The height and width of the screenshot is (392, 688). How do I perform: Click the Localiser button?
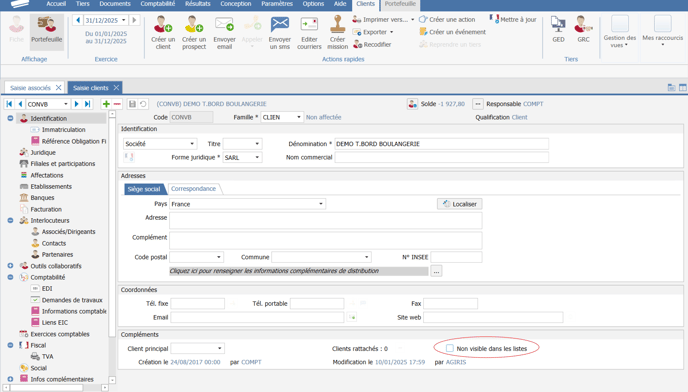pyautogui.click(x=459, y=204)
